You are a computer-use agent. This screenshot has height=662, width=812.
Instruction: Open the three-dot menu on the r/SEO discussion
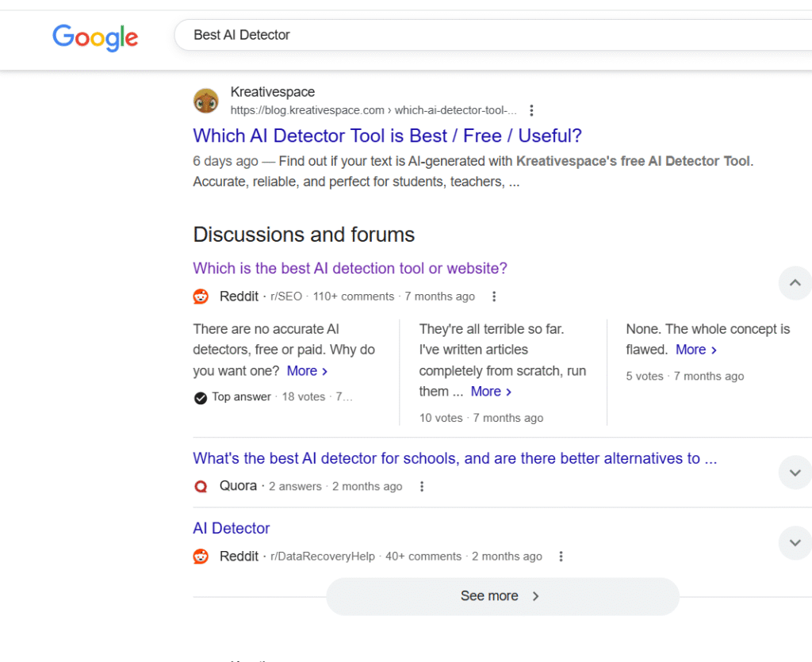coord(494,296)
